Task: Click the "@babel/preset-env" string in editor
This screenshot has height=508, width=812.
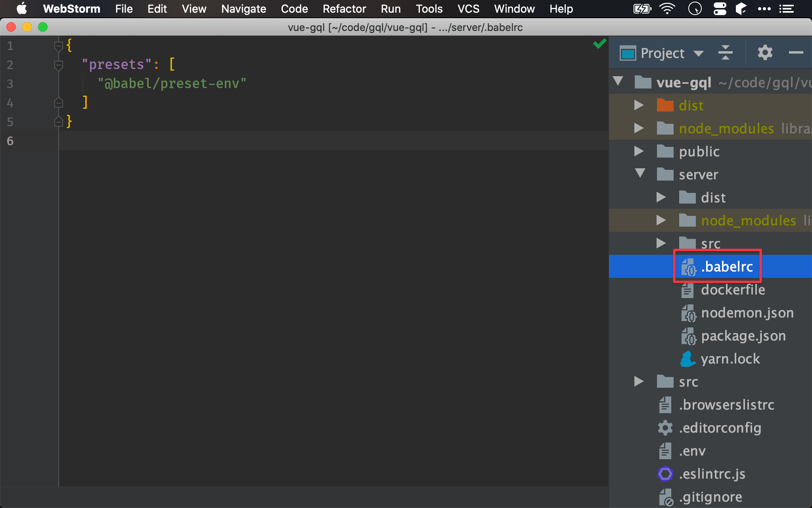Action: pyautogui.click(x=172, y=83)
